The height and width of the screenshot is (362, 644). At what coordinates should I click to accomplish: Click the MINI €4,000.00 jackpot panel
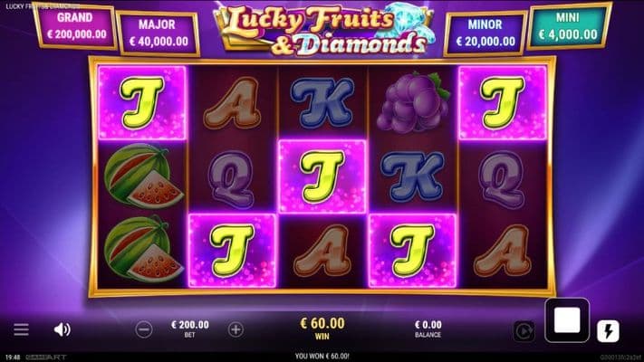click(x=568, y=27)
